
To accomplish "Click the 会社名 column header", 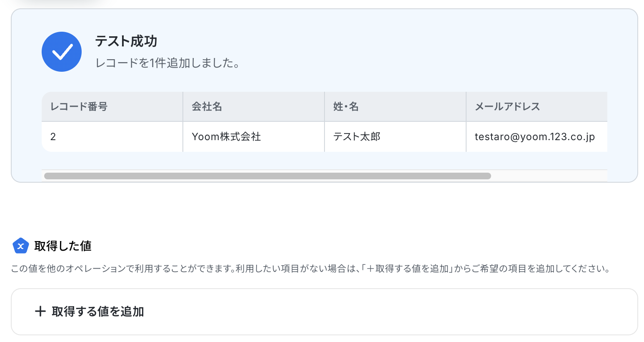I will coord(254,107).
